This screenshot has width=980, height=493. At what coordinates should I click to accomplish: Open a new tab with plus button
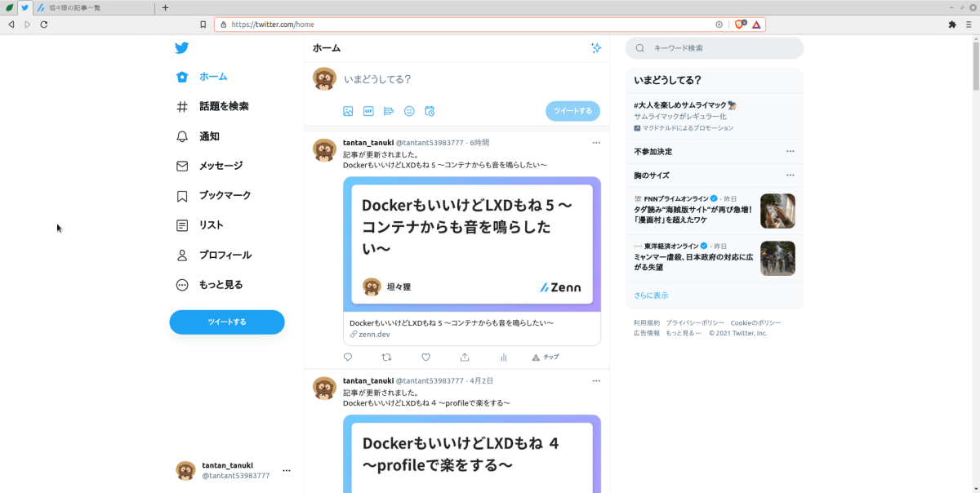[165, 7]
